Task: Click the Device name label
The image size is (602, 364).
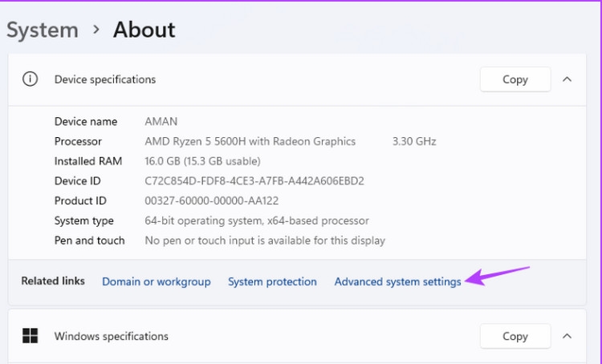Action: (86, 122)
